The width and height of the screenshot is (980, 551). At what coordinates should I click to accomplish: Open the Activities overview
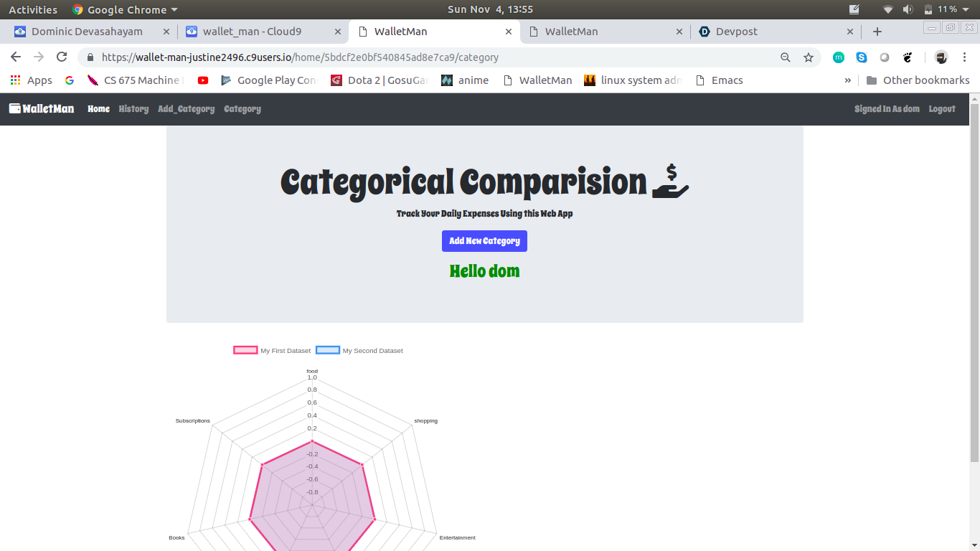pos(33,9)
